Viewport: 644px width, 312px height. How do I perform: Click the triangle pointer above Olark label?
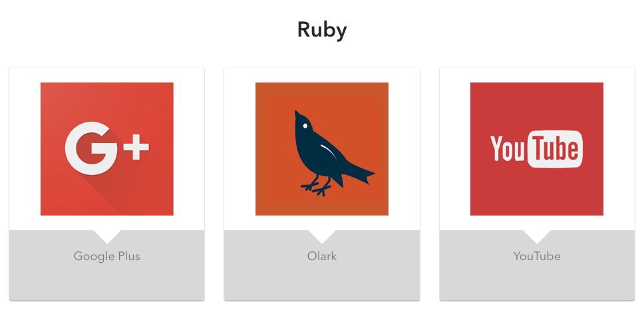coord(322,236)
